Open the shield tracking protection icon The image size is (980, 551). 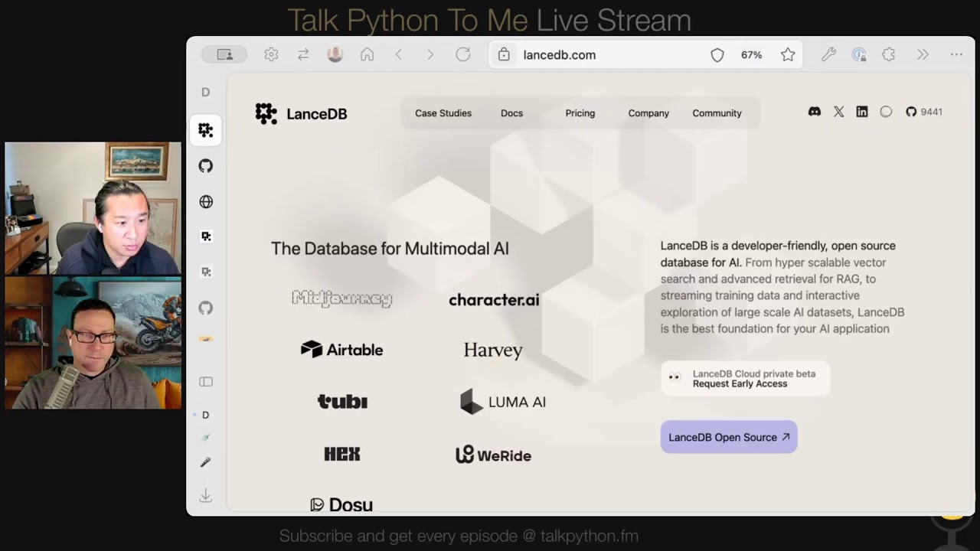(x=717, y=55)
